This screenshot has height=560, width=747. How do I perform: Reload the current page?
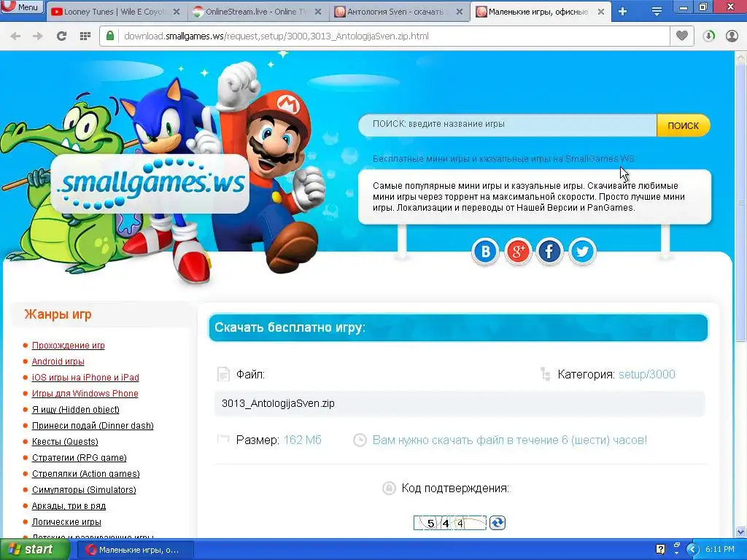(x=61, y=36)
